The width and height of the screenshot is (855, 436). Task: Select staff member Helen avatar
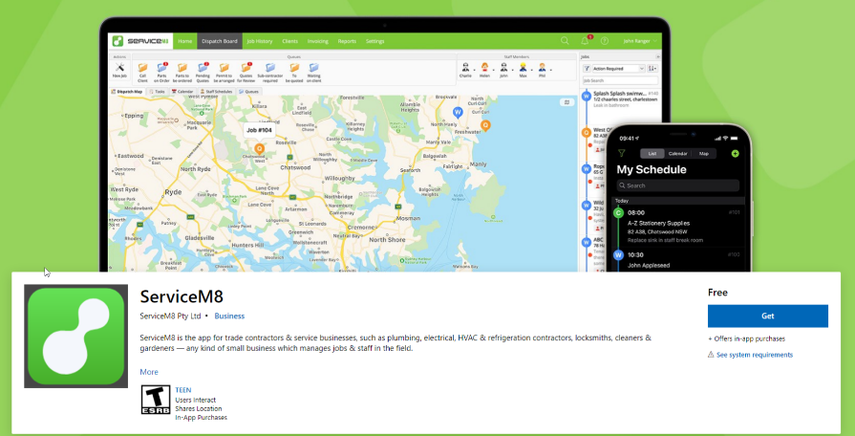click(484, 69)
